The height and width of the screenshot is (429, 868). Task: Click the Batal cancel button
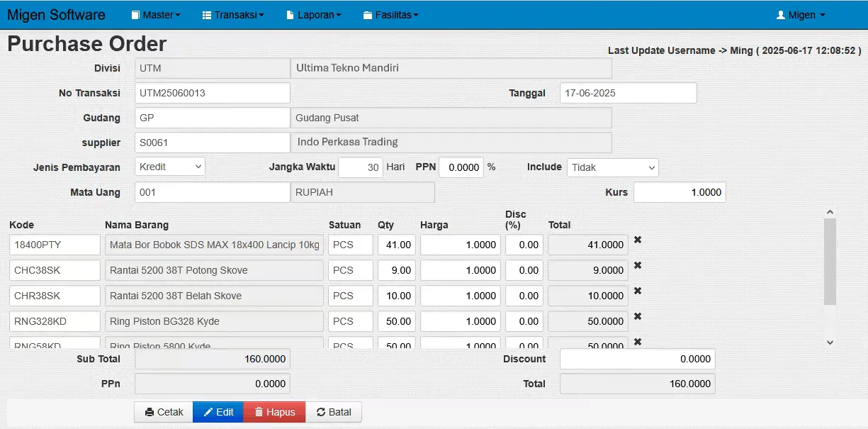coord(334,412)
